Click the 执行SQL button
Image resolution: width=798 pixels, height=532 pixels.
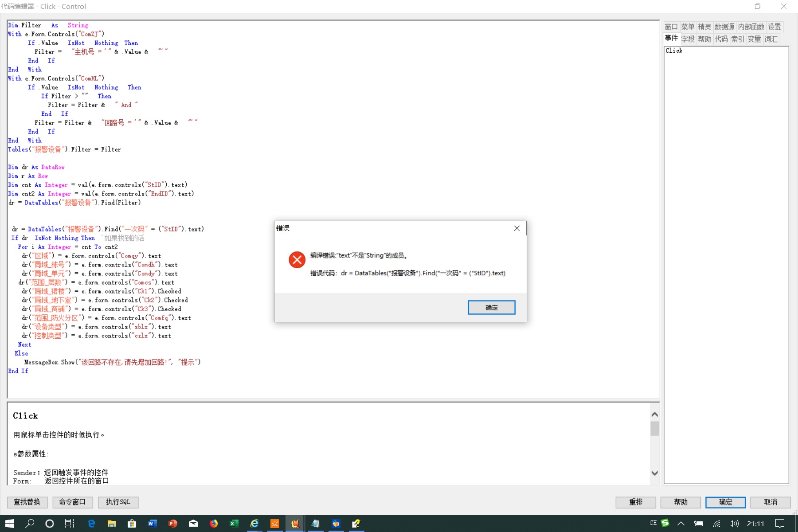(x=118, y=502)
